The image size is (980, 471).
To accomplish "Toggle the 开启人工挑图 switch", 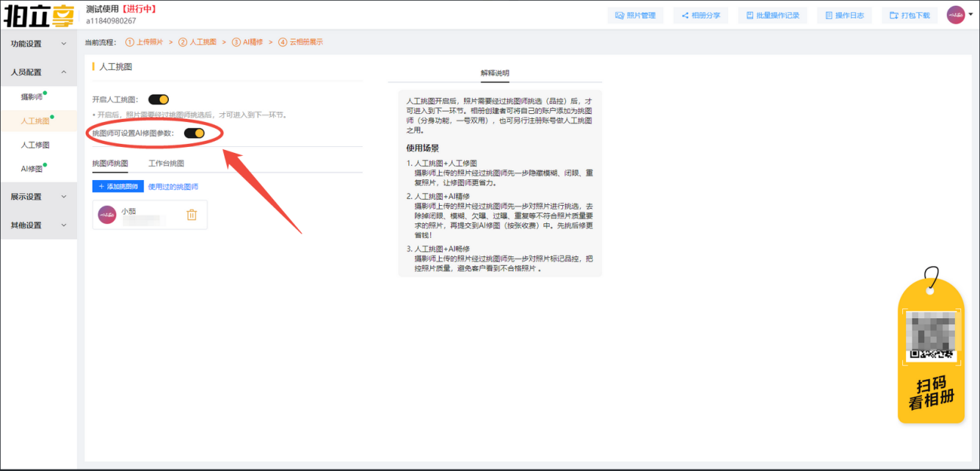I will tap(159, 99).
